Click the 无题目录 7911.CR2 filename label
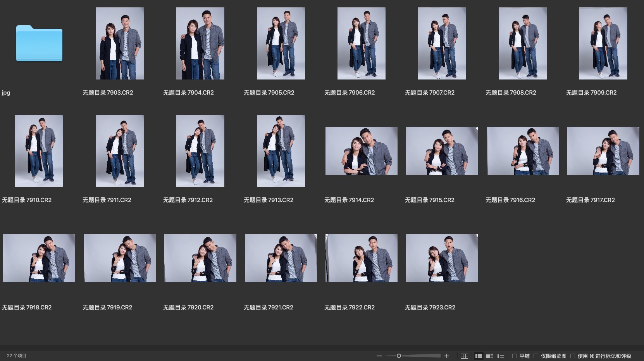 107,200
